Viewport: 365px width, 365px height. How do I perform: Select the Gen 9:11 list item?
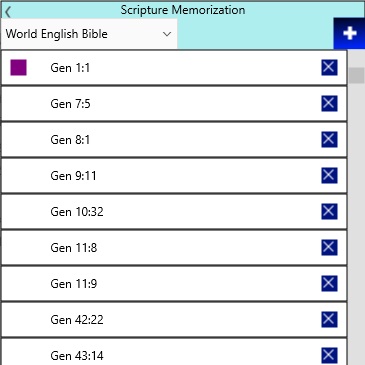(x=174, y=176)
